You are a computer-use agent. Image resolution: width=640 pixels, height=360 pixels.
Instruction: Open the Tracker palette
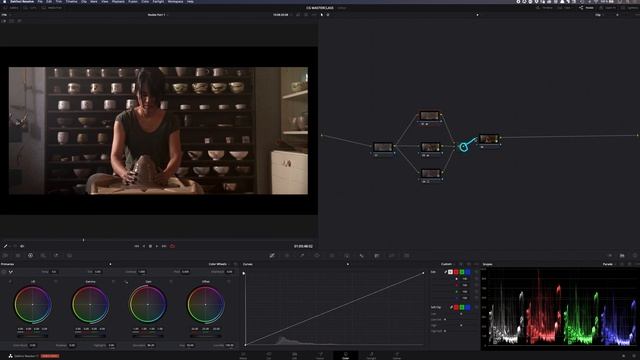click(x=332, y=256)
